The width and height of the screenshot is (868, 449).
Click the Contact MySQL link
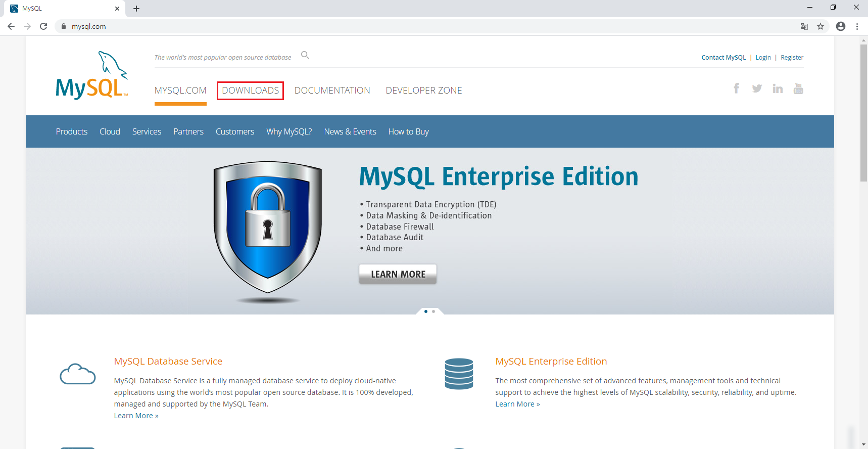pyautogui.click(x=724, y=58)
